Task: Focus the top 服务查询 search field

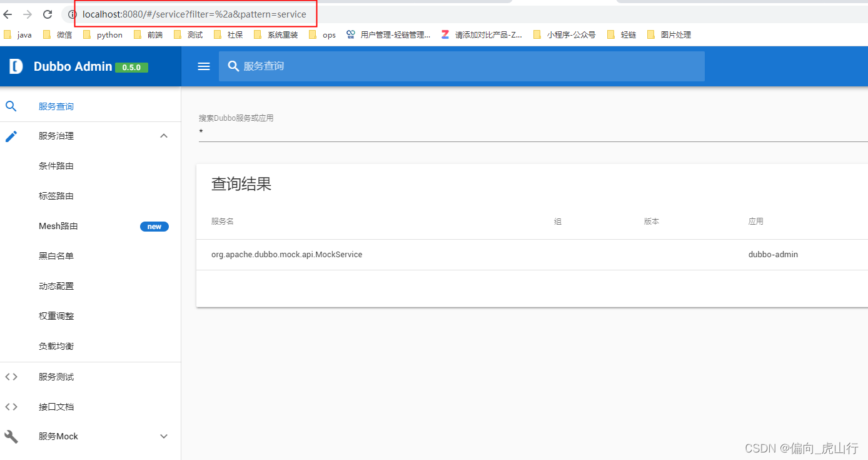Action: point(462,66)
